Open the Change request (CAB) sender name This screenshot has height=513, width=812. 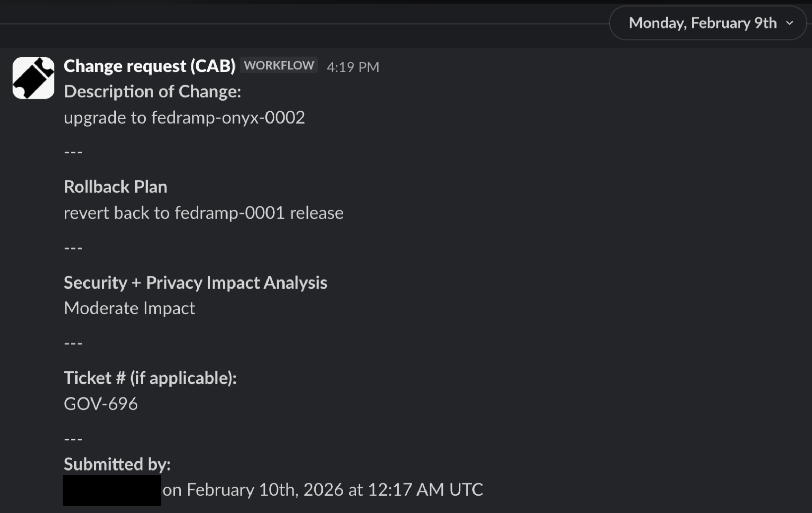[151, 65]
